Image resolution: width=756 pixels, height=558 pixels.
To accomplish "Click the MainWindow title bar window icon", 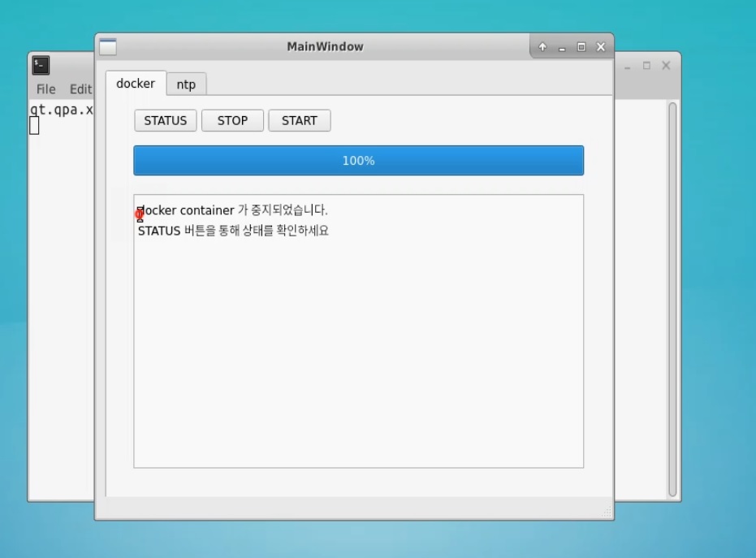I will [107, 47].
